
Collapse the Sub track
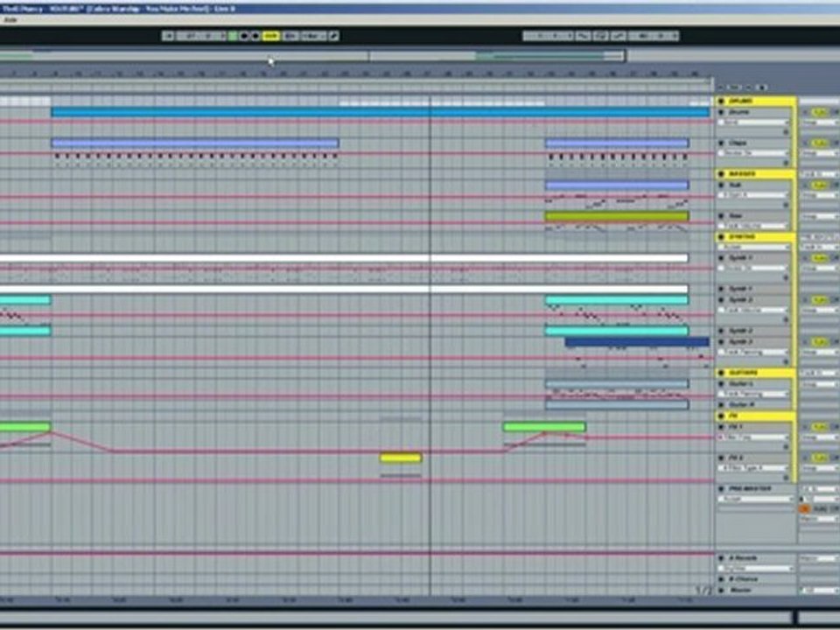(721, 185)
